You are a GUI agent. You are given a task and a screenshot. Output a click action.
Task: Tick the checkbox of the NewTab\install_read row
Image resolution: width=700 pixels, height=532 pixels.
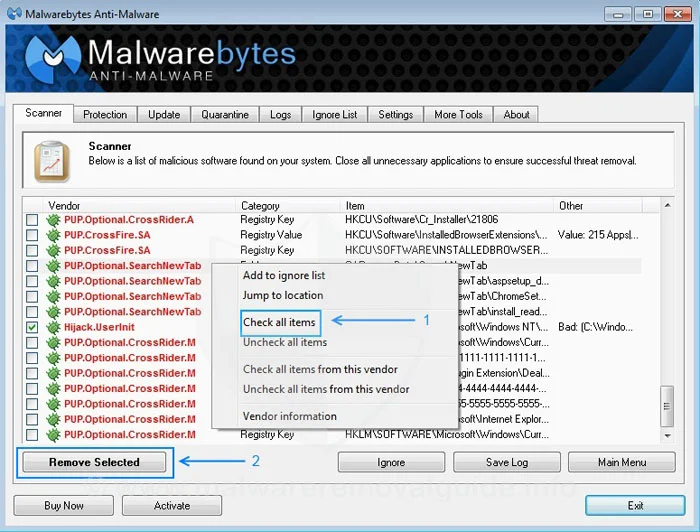32,312
